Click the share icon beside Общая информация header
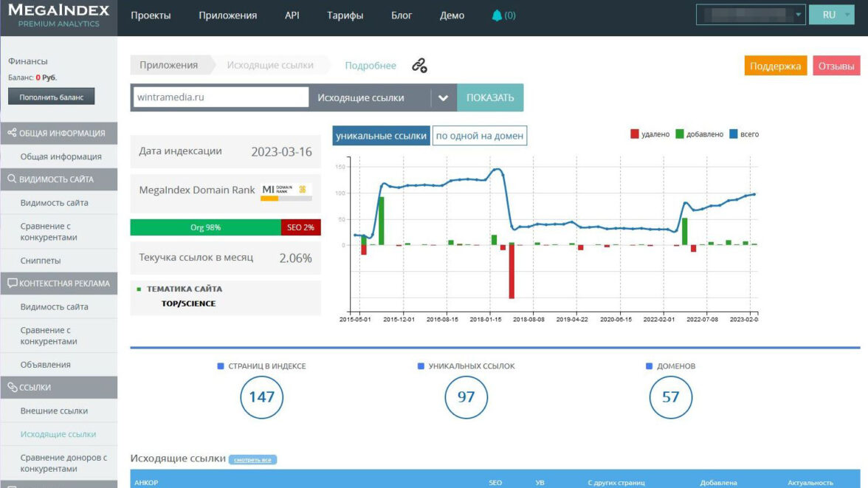The height and width of the screenshot is (488, 868). tap(13, 133)
